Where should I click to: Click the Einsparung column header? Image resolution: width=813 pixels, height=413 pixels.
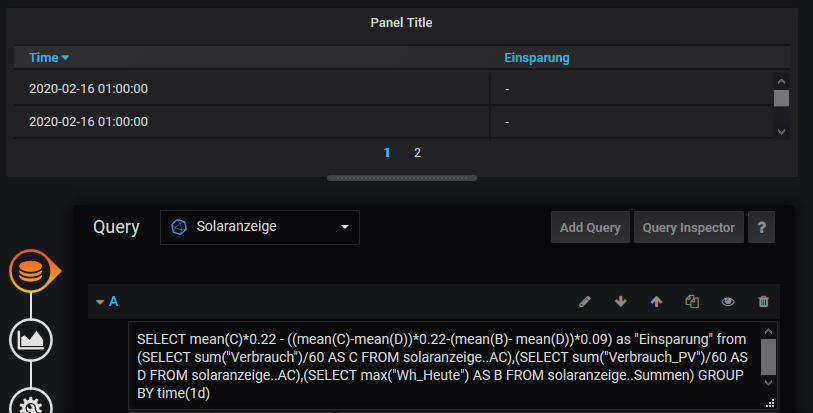point(537,58)
